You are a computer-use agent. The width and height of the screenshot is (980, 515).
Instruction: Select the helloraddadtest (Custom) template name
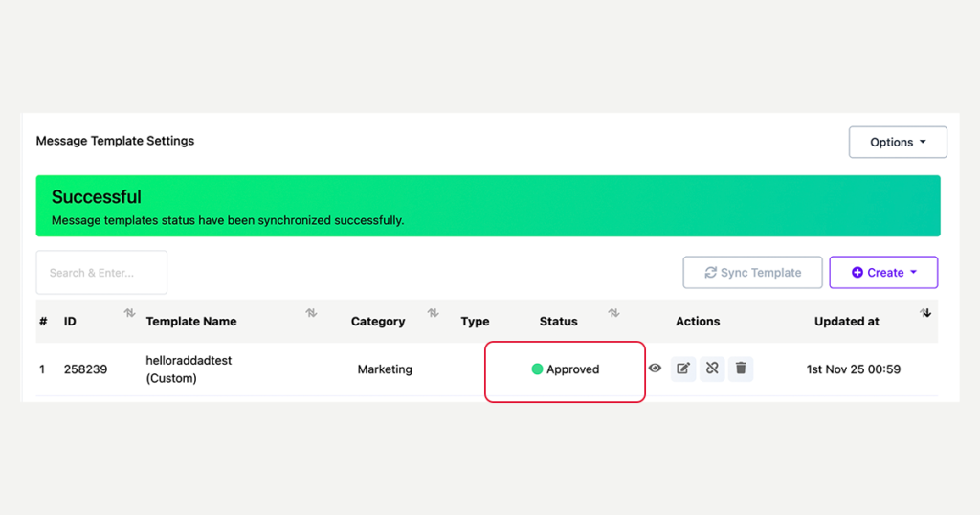(189, 369)
